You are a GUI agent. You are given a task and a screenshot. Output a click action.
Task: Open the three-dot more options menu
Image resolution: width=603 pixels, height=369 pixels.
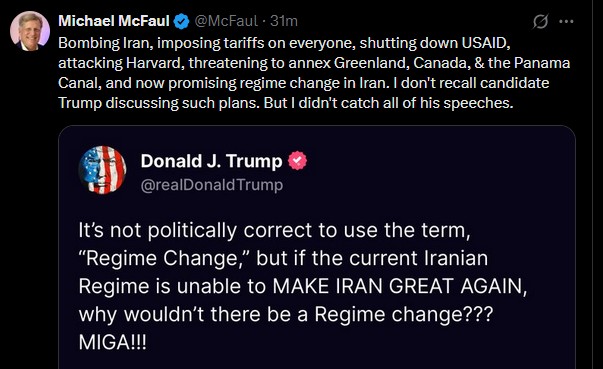[566, 22]
